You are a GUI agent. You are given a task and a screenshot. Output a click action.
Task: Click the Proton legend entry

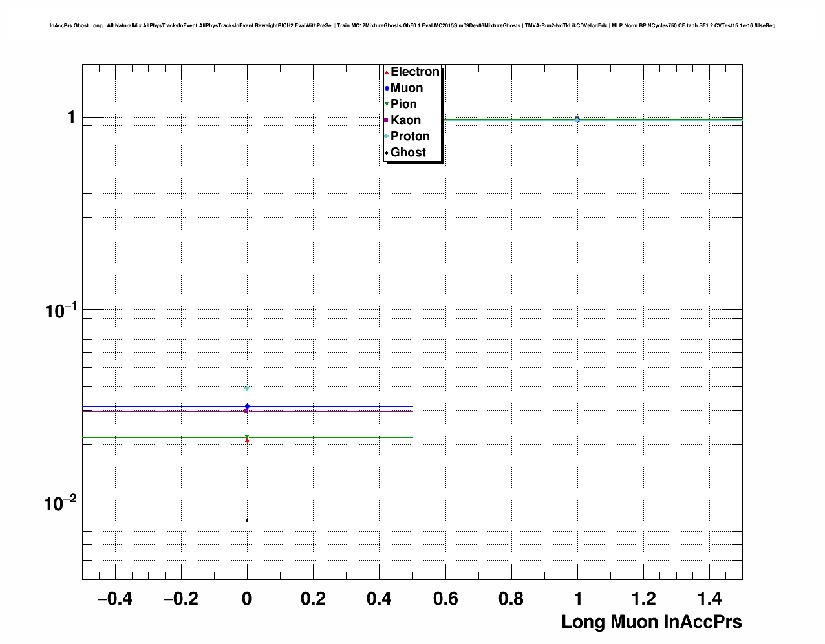click(x=407, y=136)
